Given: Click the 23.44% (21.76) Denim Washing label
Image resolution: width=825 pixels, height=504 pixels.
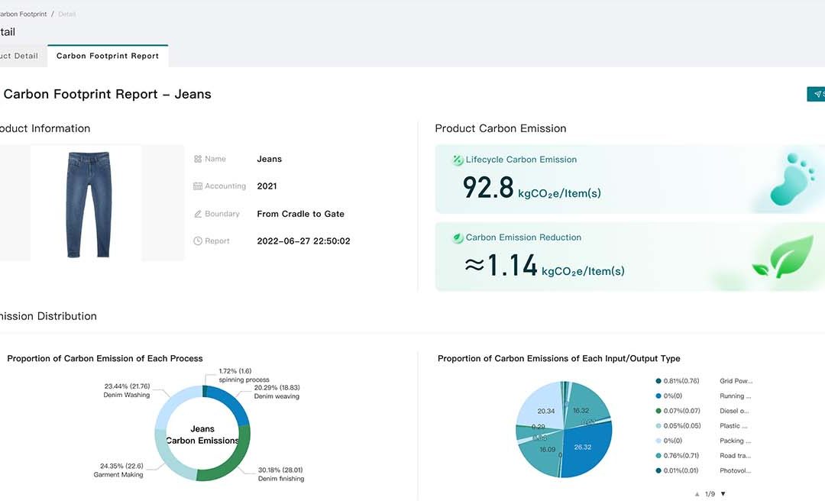Looking at the screenshot, I should [127, 391].
